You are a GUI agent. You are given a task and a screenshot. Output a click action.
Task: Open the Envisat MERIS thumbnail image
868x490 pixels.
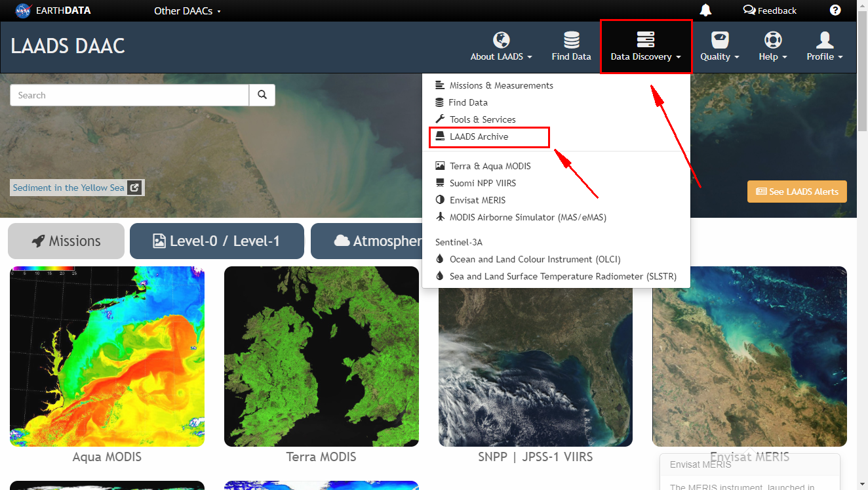[749, 356]
